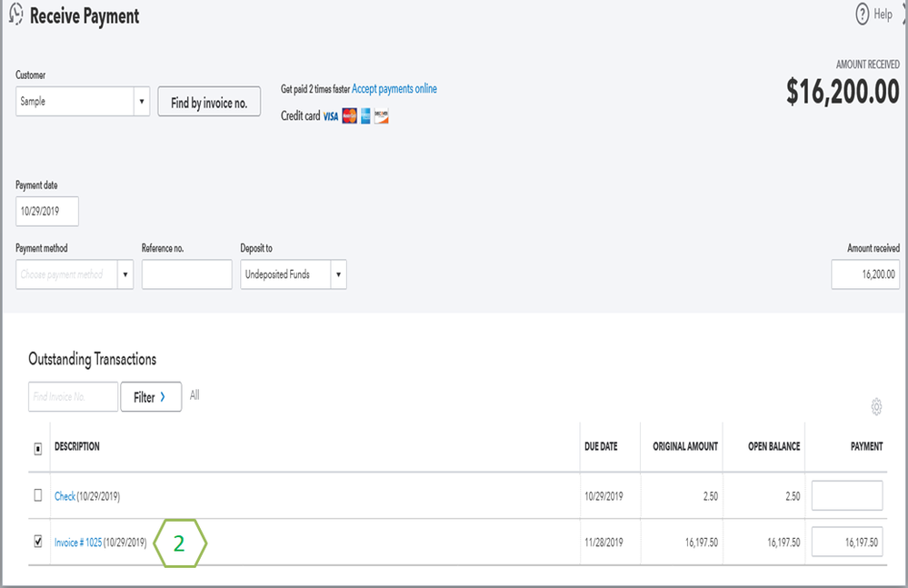Expand the Customer dropdown
Viewport: 908px width, 588px height.
[x=142, y=102]
